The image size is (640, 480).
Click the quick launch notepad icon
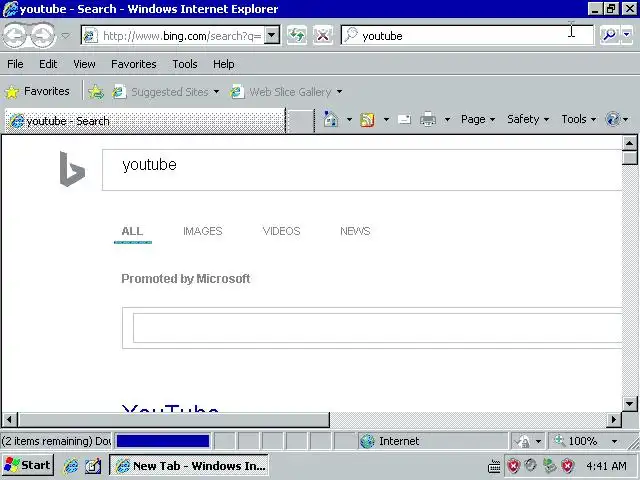click(x=93, y=466)
